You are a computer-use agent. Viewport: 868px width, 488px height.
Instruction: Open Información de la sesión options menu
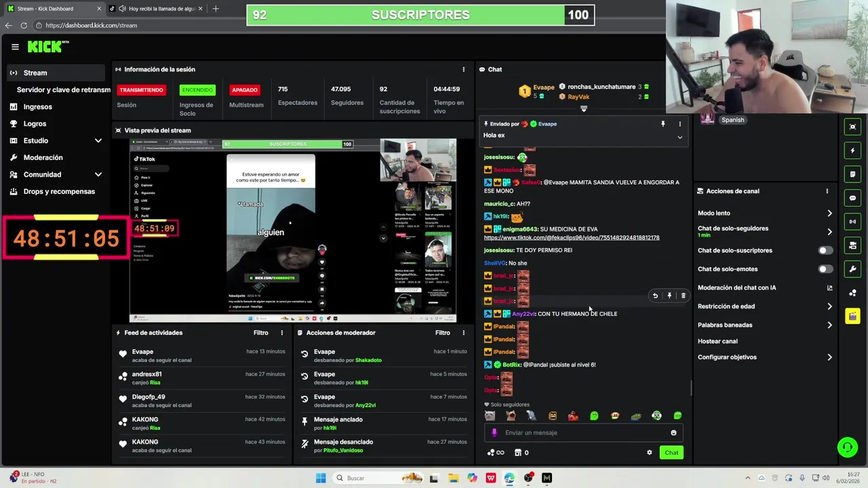(464, 69)
